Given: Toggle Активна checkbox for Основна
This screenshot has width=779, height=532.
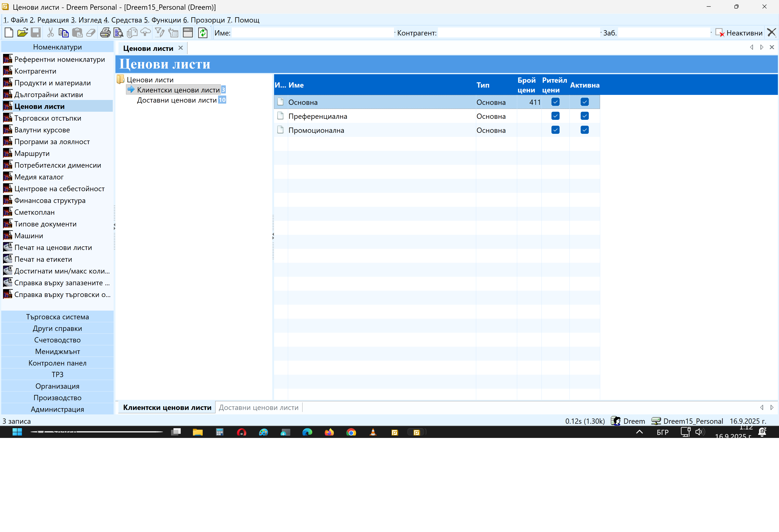Looking at the screenshot, I should pos(585,102).
